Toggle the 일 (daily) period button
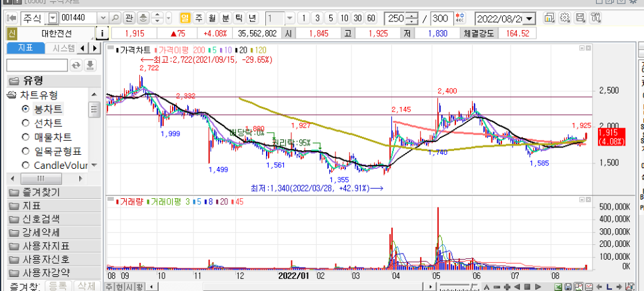The height and width of the screenshot is (291, 644). [185, 18]
